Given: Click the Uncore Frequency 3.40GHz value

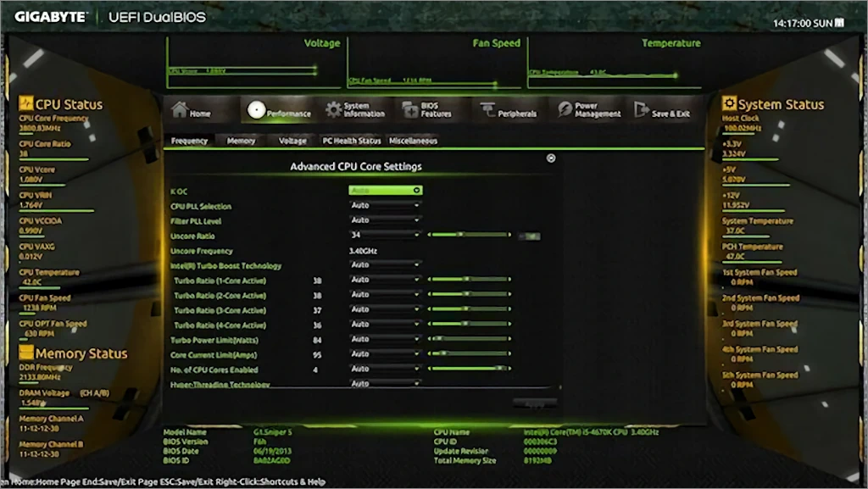Looking at the screenshot, I should [x=363, y=251].
